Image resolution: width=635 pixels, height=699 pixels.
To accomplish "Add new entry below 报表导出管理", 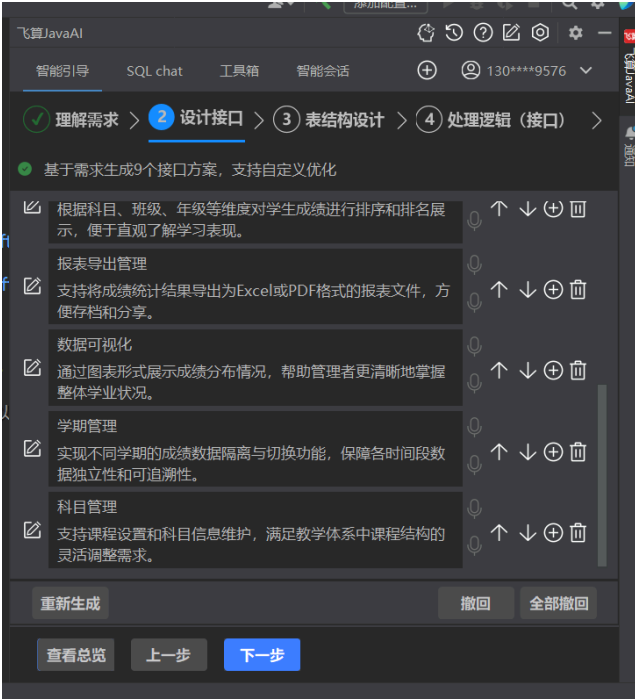I will [553, 290].
